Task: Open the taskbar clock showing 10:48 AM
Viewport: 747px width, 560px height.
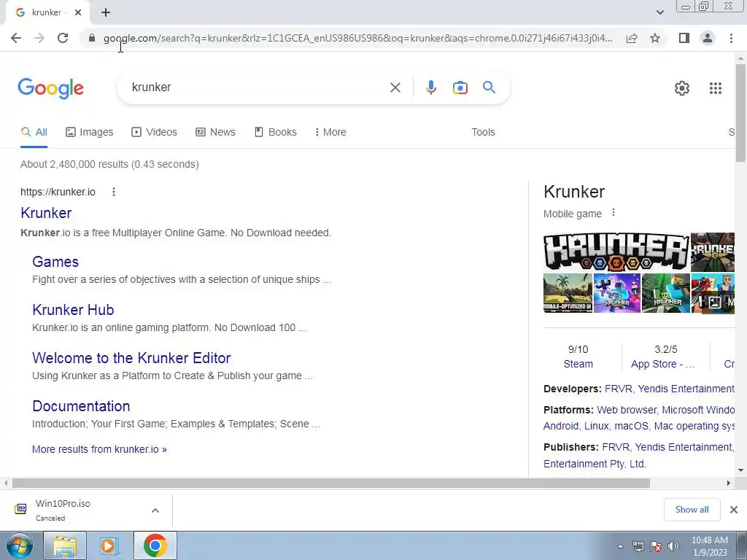Action: click(x=709, y=546)
